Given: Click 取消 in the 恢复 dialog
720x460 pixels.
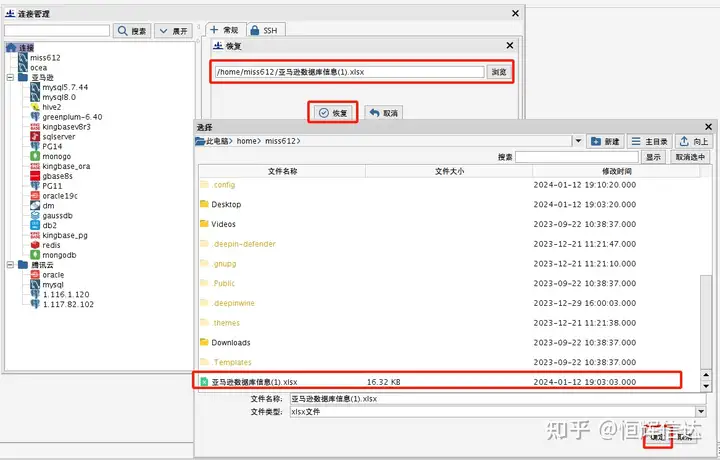Looking at the screenshot, I should pyautogui.click(x=384, y=113).
